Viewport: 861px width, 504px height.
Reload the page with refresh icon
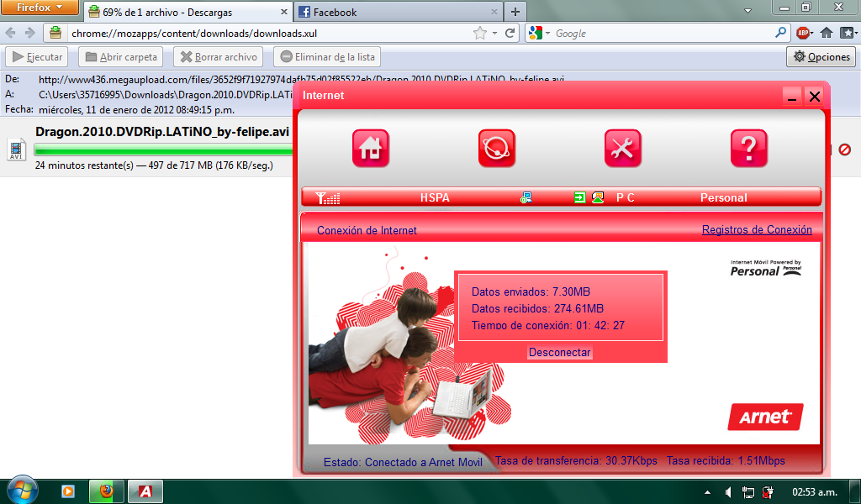(x=510, y=33)
